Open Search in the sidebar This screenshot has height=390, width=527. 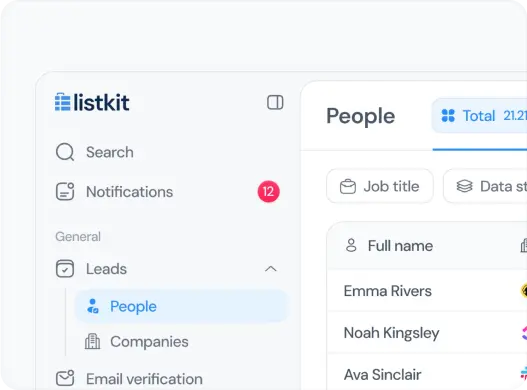[x=110, y=152]
